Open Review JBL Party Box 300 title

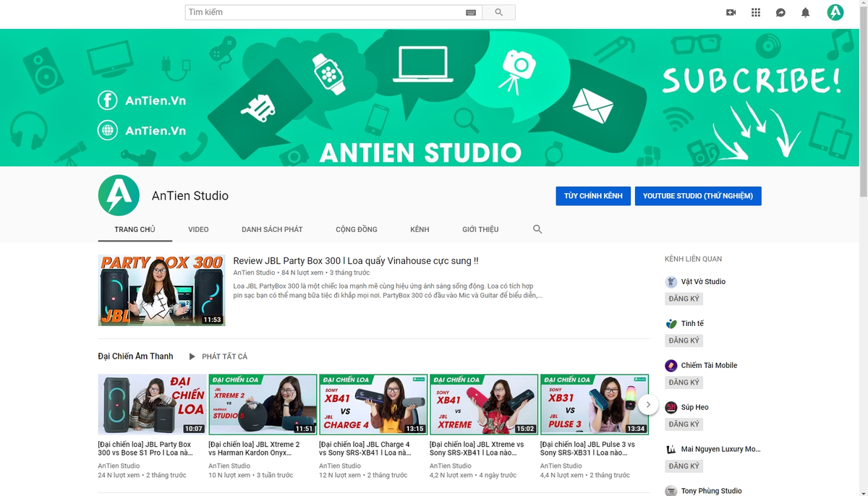[x=356, y=260]
